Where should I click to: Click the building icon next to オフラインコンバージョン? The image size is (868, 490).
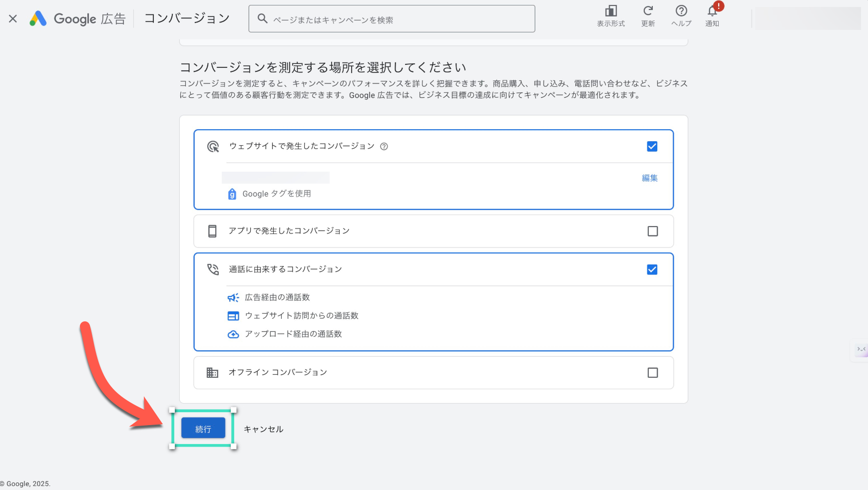tap(212, 372)
